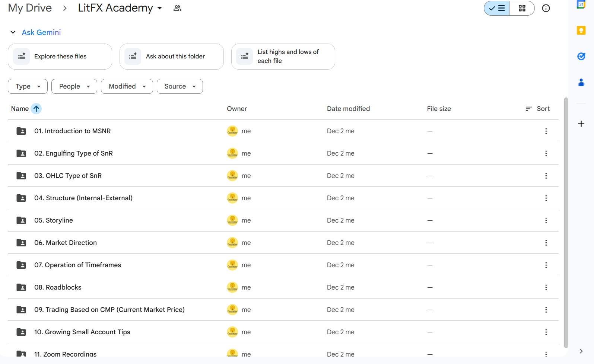Reverse name sort direction arrow
The image size is (594, 364).
36,109
